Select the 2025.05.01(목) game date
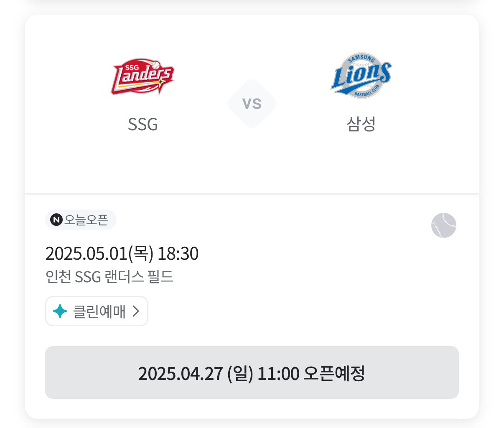The image size is (504, 428). tap(99, 253)
